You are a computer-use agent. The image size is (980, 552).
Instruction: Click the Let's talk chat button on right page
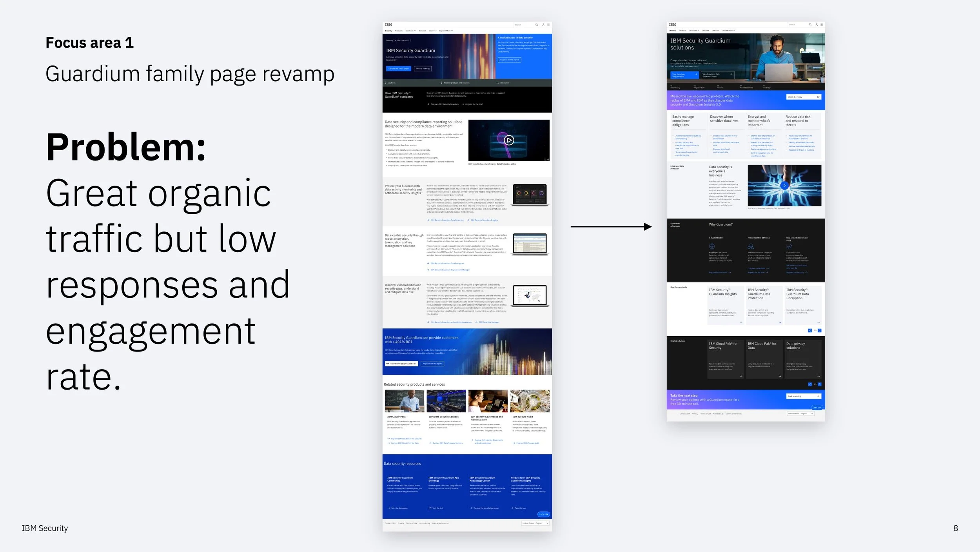[817, 408]
